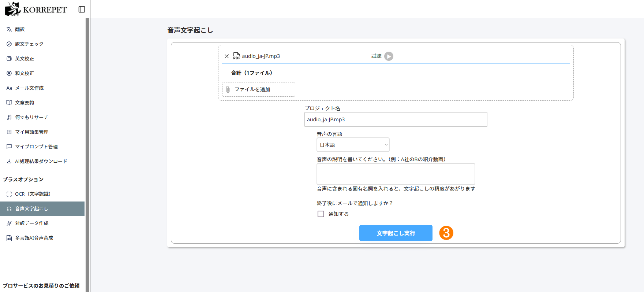Go to マイ用語集管理

coord(42,132)
